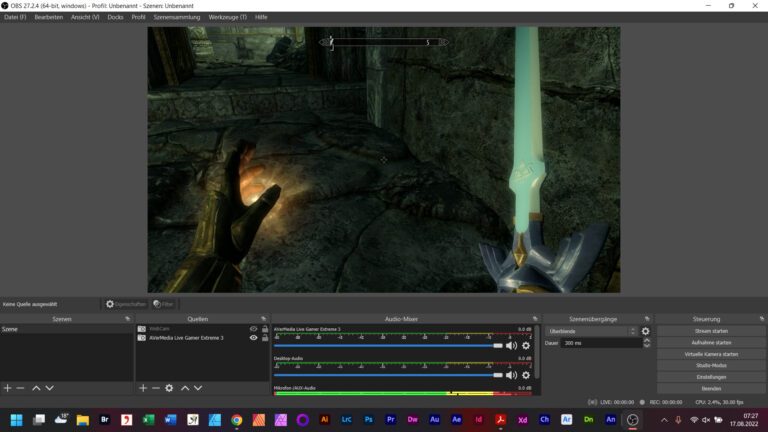Screen dimensions: 768x432
Task: Open Docks menu
Action: coord(116,17)
